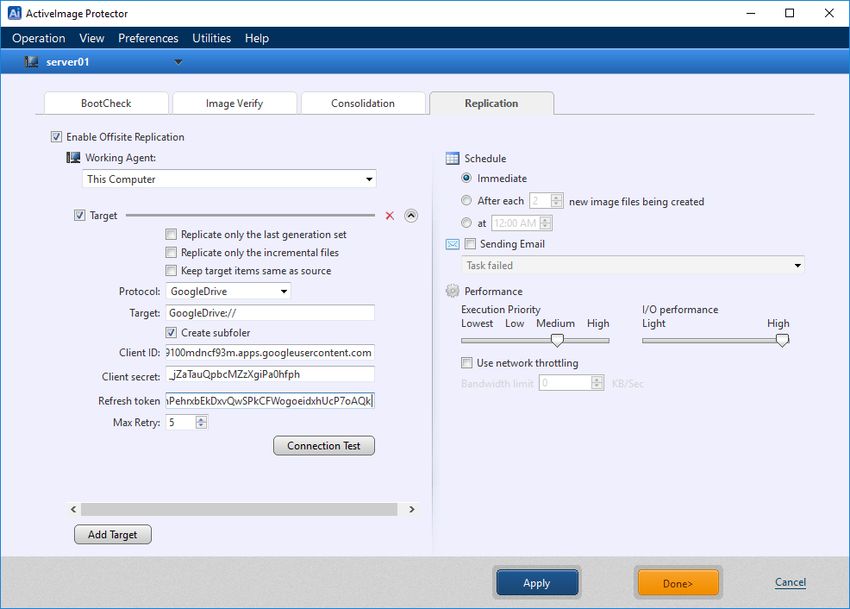850x609 pixels.
Task: Click the Apply button
Action: click(x=537, y=583)
